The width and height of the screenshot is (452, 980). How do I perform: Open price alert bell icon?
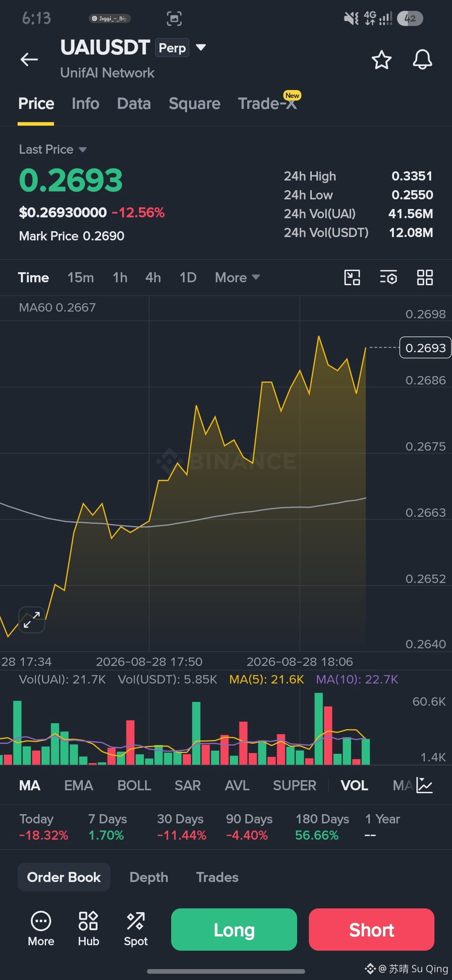[x=422, y=59]
